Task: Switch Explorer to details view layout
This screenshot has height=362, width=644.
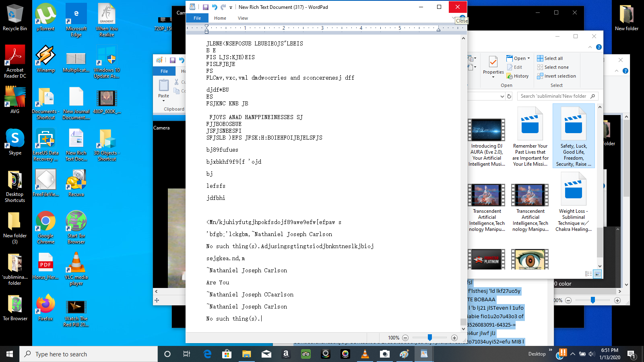Action: (588, 274)
